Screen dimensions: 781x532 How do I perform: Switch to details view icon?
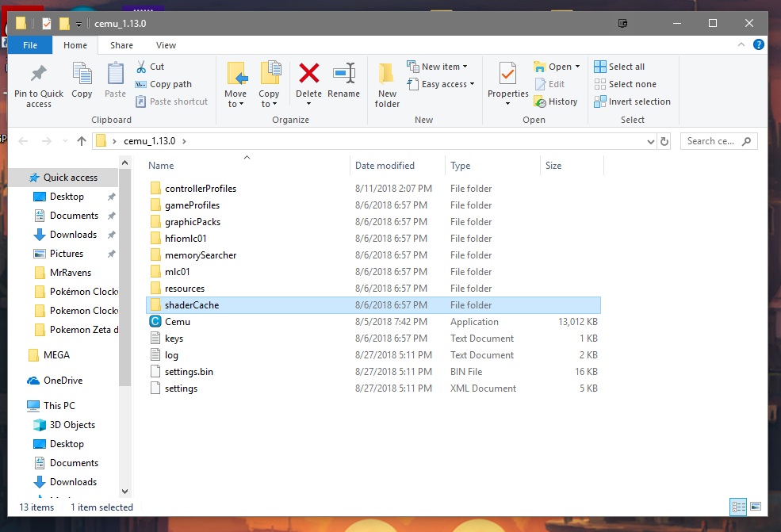738,507
